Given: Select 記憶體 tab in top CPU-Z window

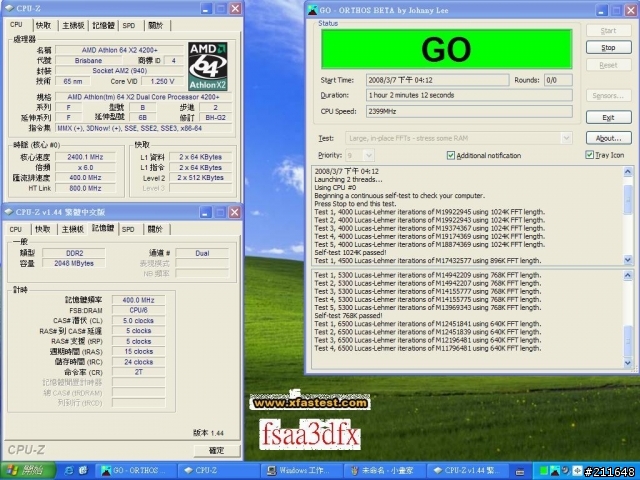Looking at the screenshot, I should click(103, 25).
